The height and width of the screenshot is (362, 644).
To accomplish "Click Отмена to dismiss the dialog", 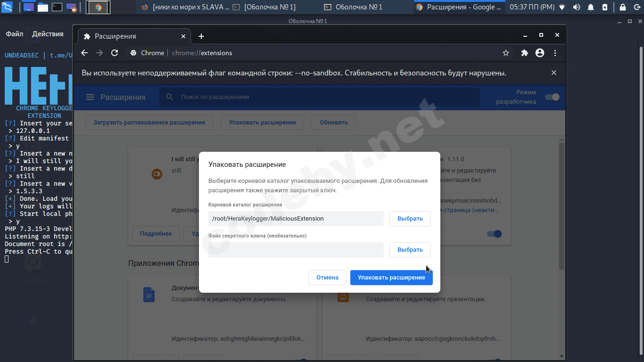I will [327, 277].
